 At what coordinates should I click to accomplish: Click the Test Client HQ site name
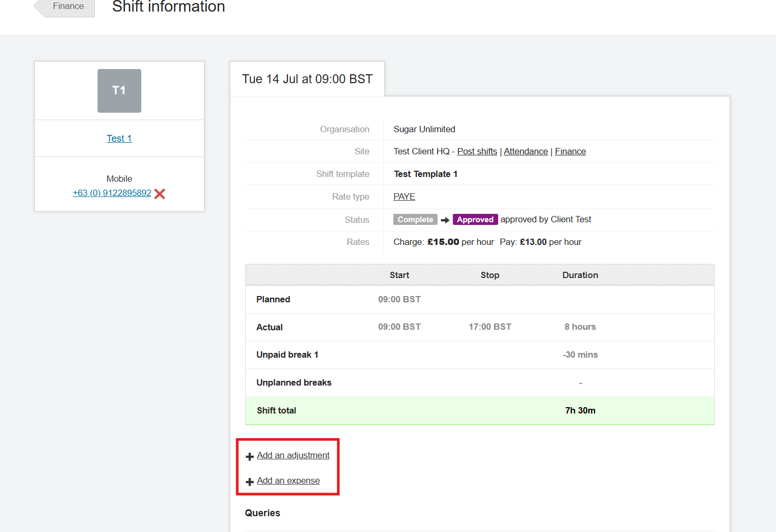coord(421,151)
